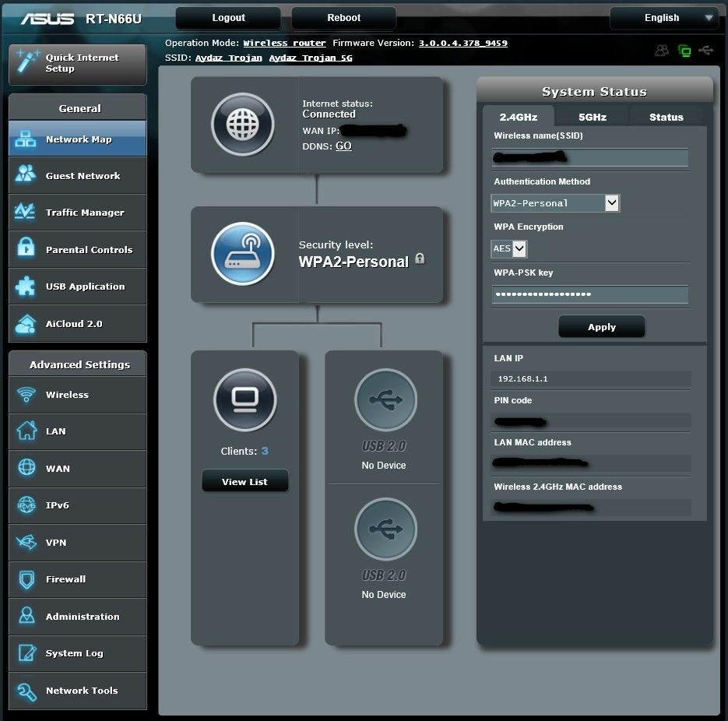Open the Wireless advanced settings
728x721 pixels.
[x=78, y=395]
